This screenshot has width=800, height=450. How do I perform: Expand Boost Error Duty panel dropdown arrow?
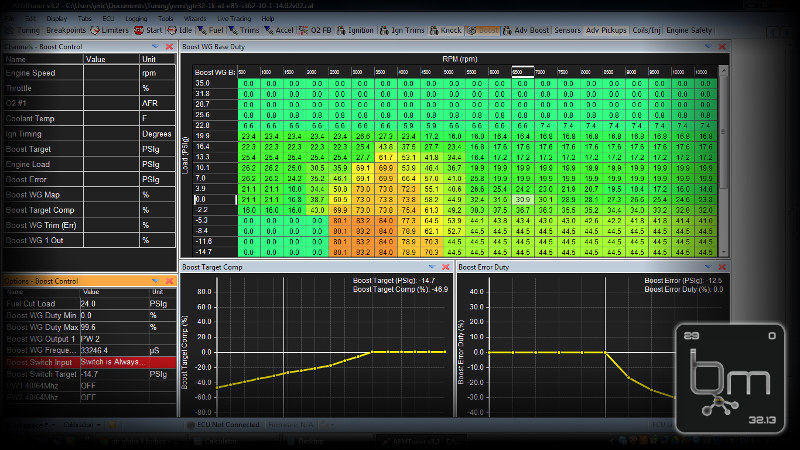point(708,267)
